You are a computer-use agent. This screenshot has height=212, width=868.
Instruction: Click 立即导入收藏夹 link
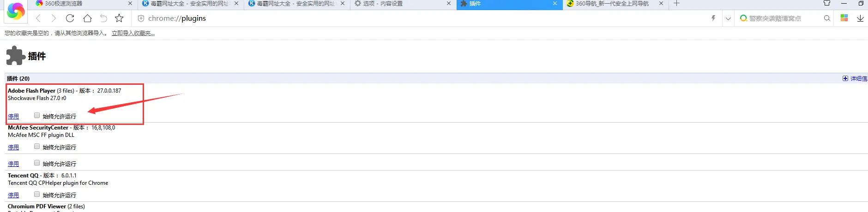click(x=133, y=33)
